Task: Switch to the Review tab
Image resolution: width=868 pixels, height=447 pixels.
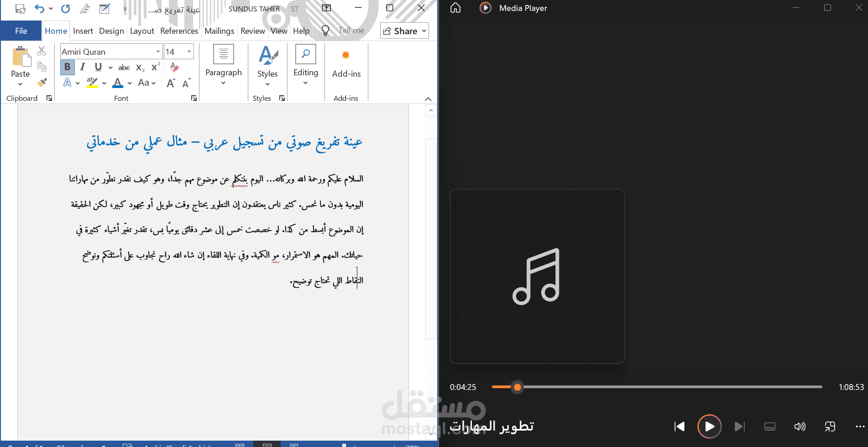Action: 253,31
